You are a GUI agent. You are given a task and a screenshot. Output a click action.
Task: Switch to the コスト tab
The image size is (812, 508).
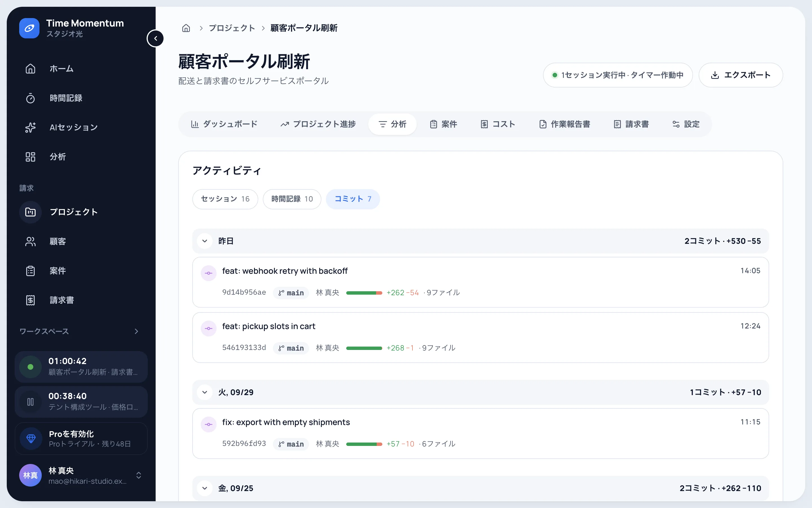(498, 124)
